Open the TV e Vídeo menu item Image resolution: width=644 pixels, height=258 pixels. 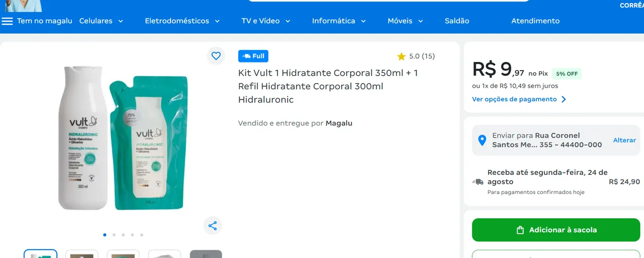[260, 21]
